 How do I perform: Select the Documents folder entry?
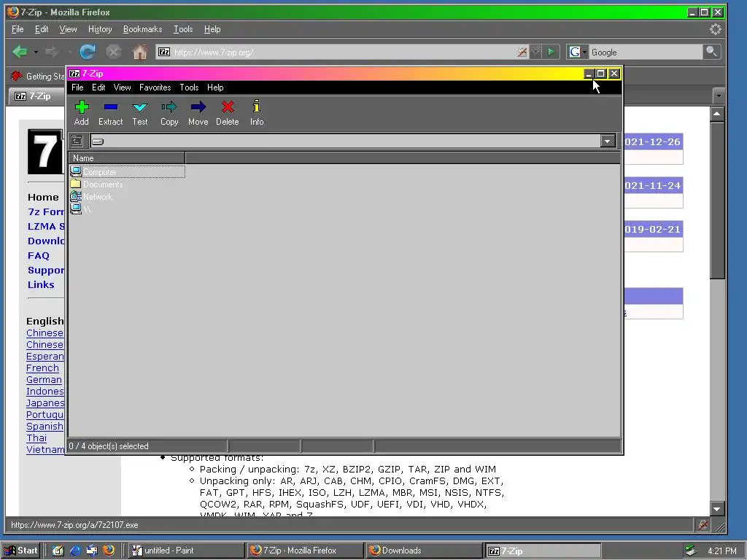pos(97,184)
